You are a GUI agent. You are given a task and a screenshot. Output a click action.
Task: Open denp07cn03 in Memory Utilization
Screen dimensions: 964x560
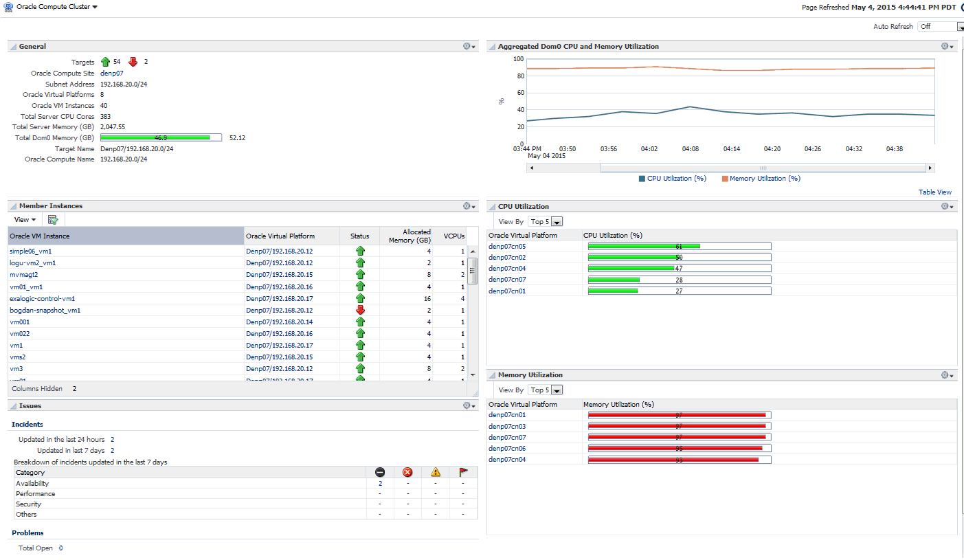pyautogui.click(x=507, y=426)
